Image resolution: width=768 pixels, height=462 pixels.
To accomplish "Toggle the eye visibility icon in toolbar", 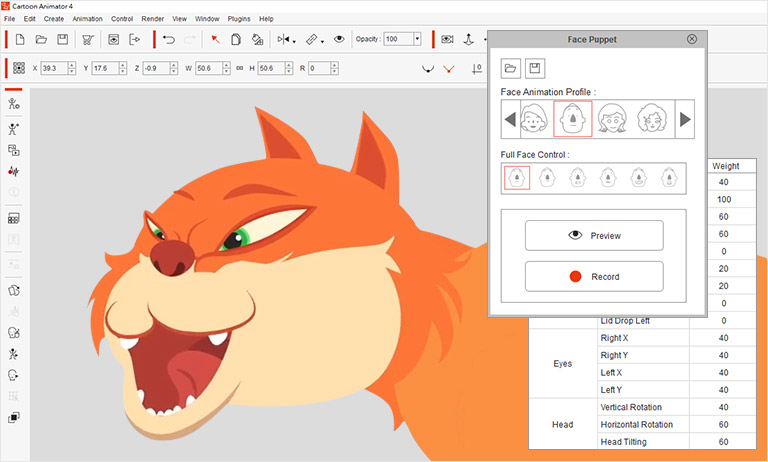I will pos(339,39).
